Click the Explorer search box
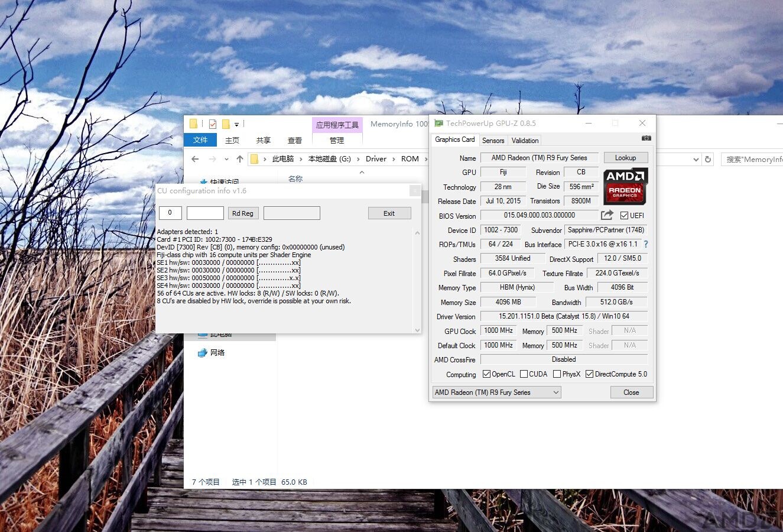The height and width of the screenshot is (532, 783). 752,159
